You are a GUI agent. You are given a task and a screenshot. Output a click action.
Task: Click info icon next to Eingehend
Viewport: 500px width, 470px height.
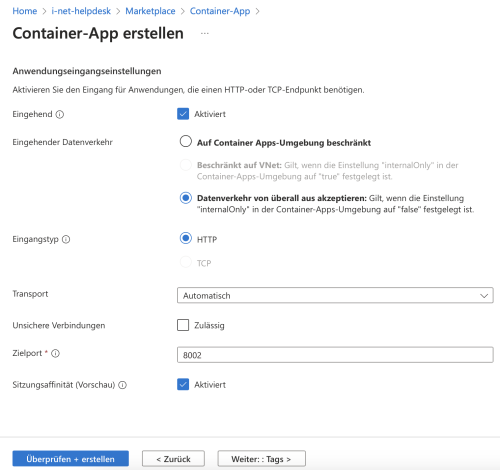tap(60, 114)
